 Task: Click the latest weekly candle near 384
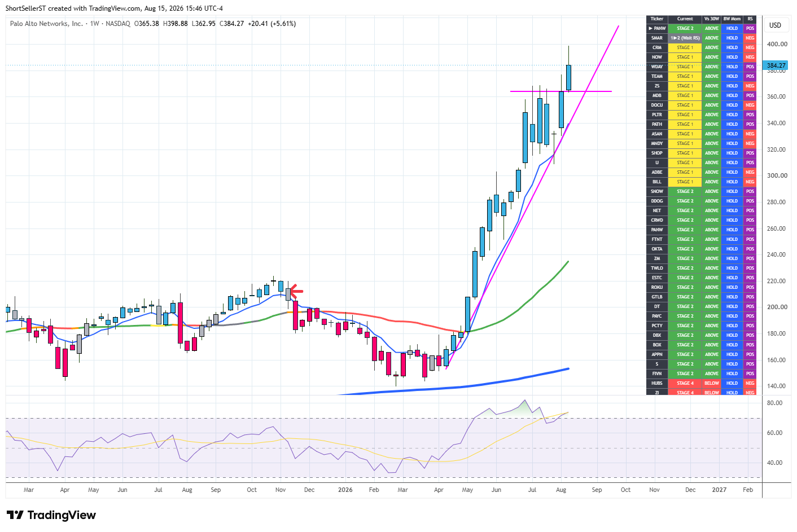[x=568, y=77]
